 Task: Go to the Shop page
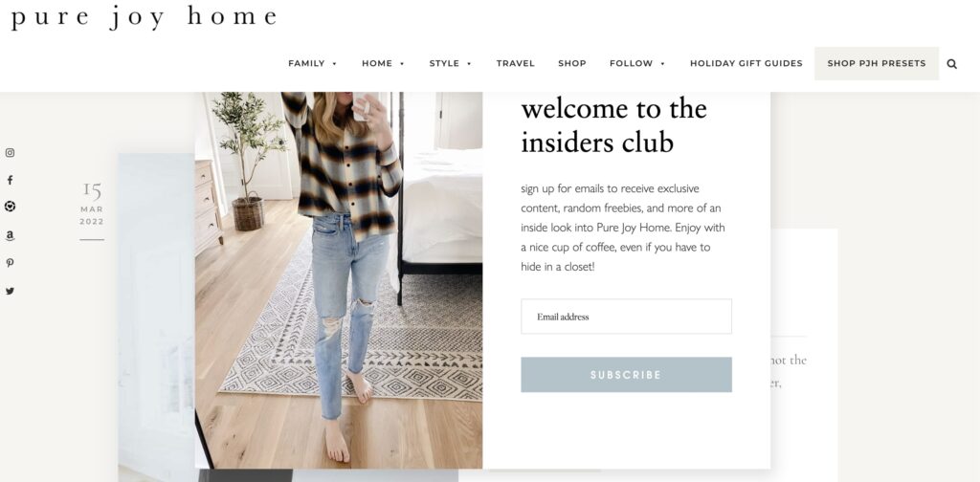[x=572, y=63]
